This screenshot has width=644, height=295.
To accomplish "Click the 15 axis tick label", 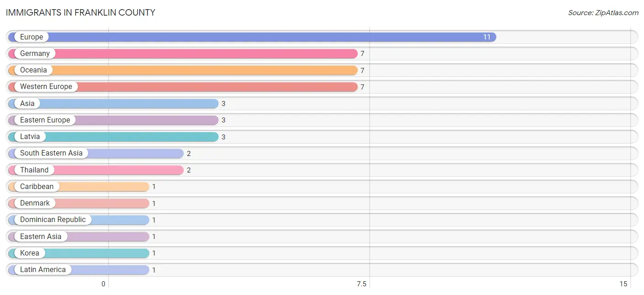I will [x=623, y=284].
